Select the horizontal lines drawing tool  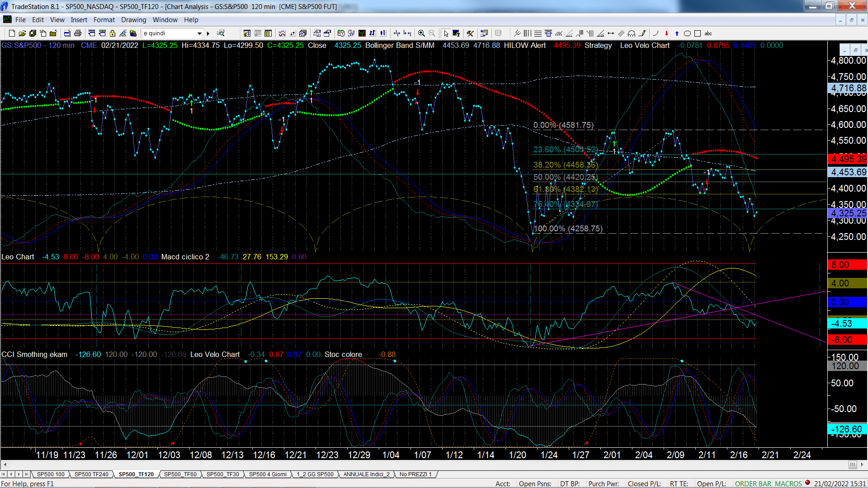[x=538, y=33]
